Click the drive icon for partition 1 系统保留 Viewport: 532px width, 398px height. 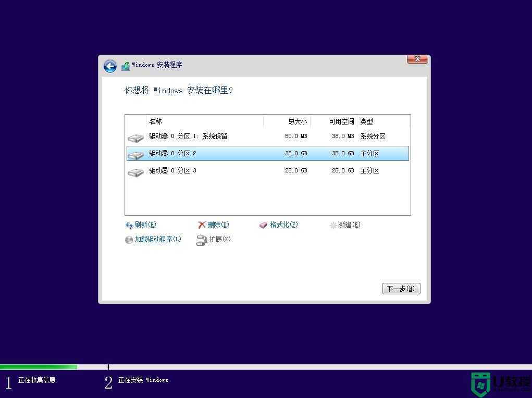(135, 138)
